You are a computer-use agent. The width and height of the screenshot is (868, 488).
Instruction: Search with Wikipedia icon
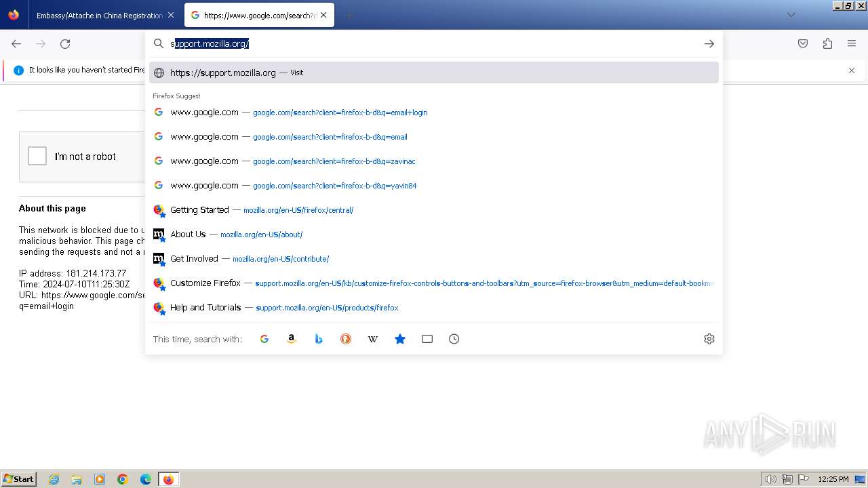point(373,339)
